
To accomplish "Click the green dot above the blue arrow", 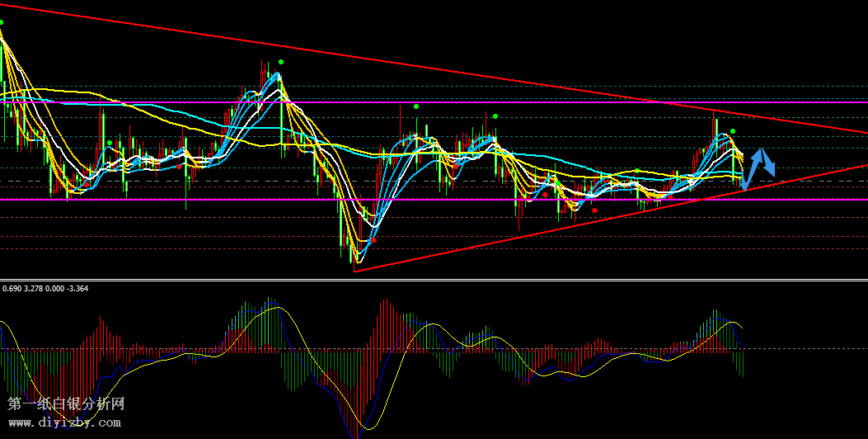I will point(733,131).
